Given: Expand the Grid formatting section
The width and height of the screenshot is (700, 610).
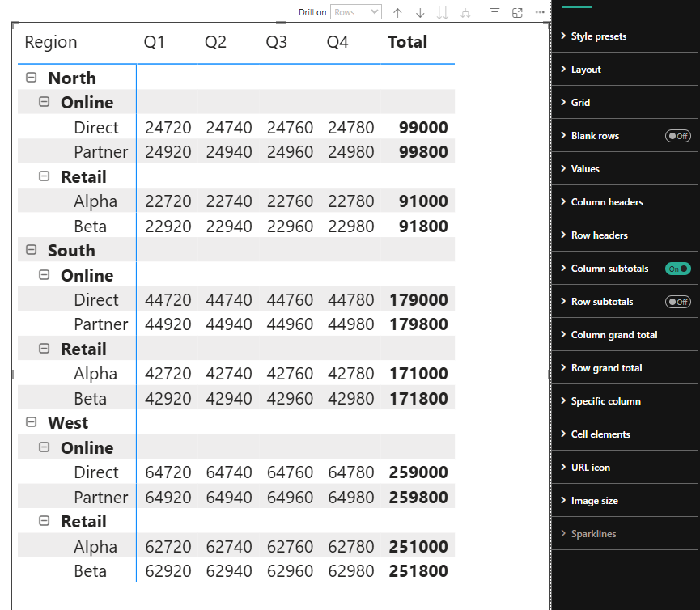Looking at the screenshot, I should [625, 102].
